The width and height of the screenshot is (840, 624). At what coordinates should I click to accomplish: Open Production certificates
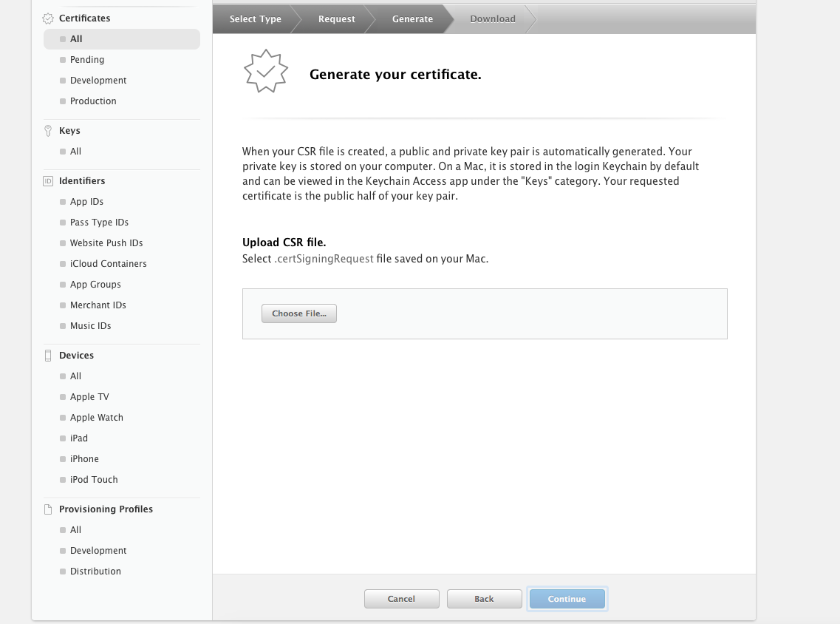92,101
